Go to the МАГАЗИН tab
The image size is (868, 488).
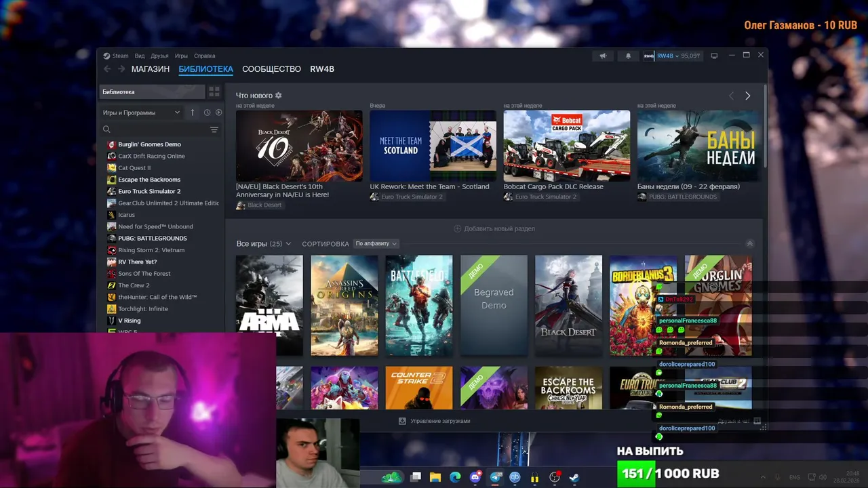[151, 69]
